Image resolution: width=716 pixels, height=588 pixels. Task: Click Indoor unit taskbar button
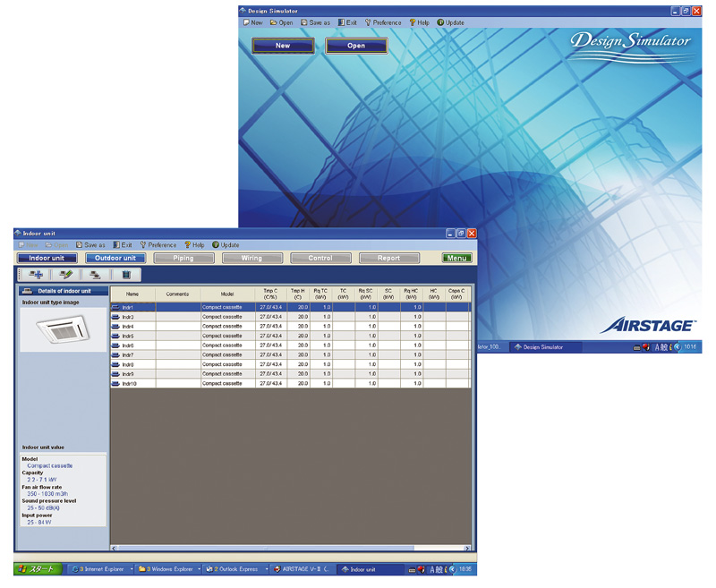click(x=371, y=569)
